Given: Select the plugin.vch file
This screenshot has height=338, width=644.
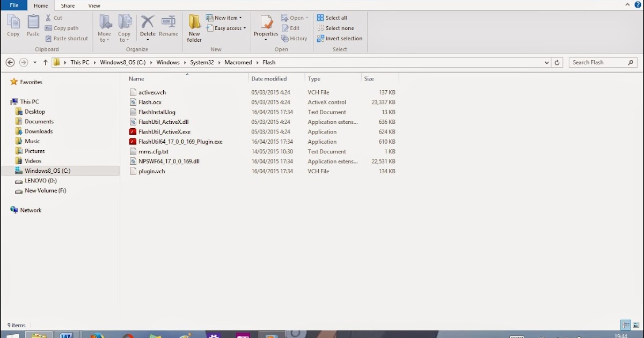Looking at the screenshot, I should point(151,171).
